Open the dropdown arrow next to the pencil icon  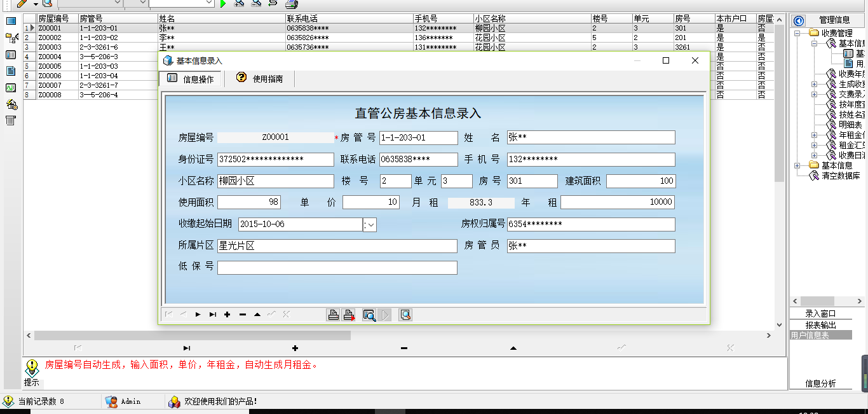[36, 4]
